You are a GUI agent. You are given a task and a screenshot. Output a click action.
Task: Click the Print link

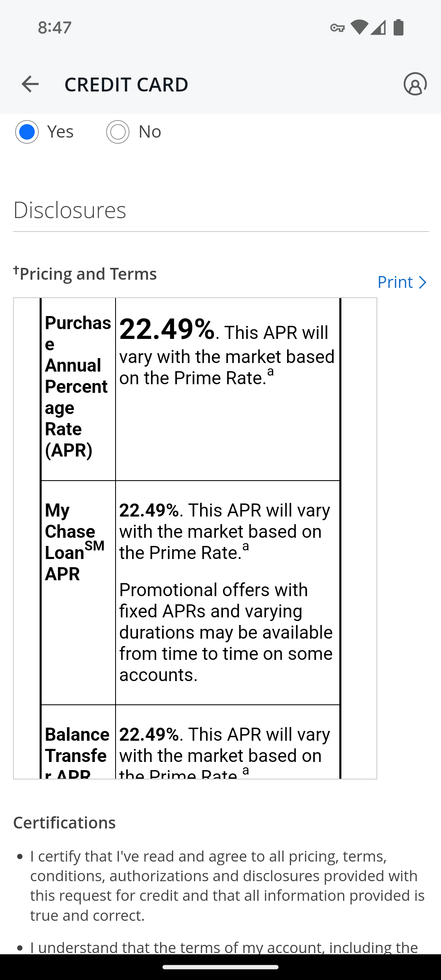(x=395, y=282)
